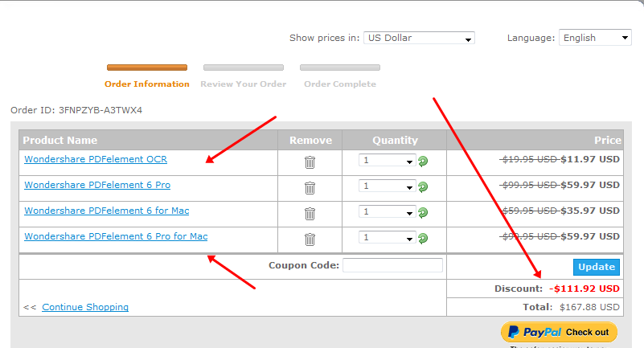Click the $11.97 USD price
The image size is (644, 348).
click(x=590, y=159)
